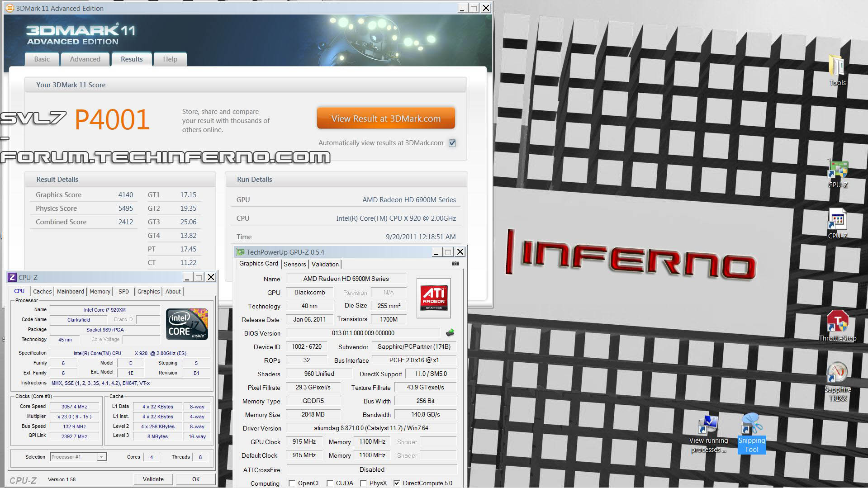Open the Help tab in 3DMark
The image size is (868, 488).
coord(170,59)
